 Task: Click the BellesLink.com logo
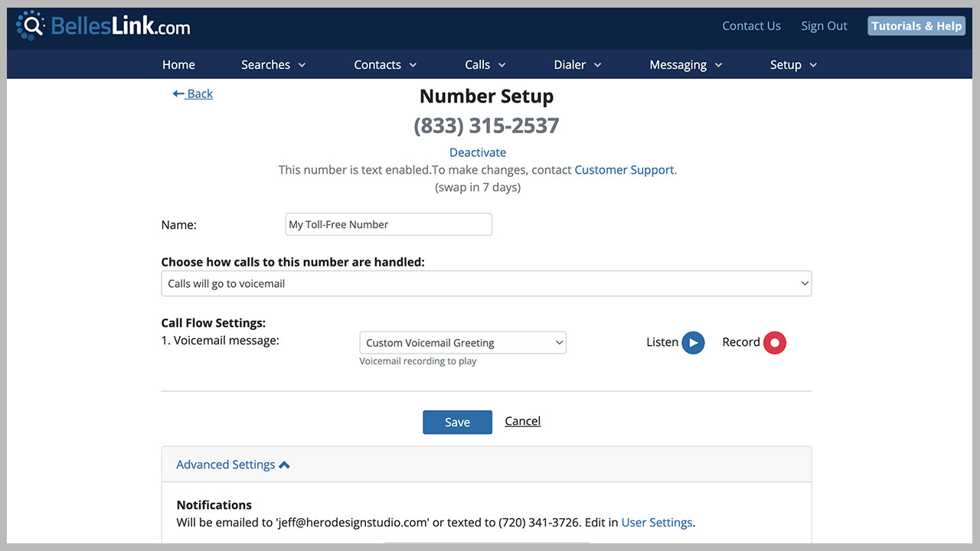103,26
